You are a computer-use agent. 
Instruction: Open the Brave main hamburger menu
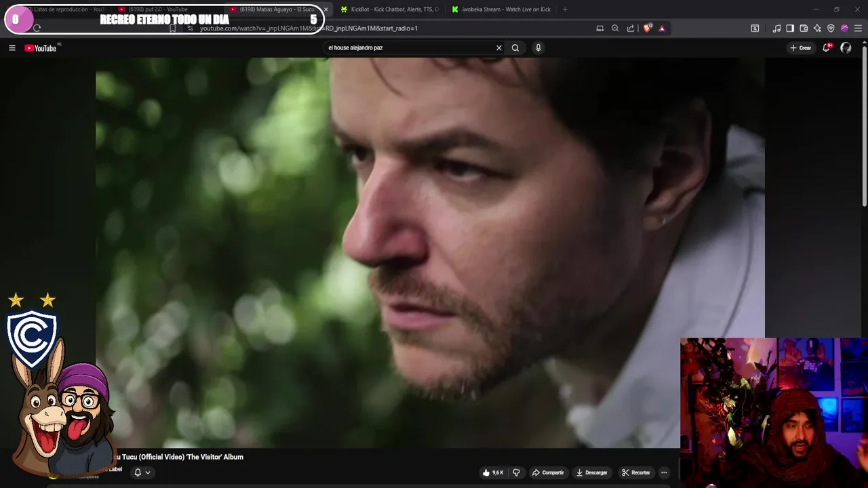[x=858, y=28]
